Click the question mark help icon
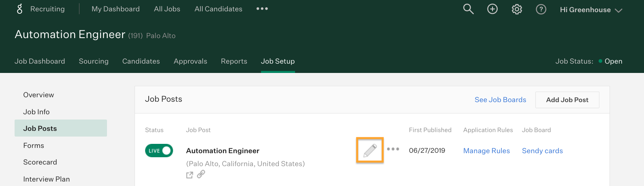Viewport: 644px width, 186px height. tap(541, 9)
